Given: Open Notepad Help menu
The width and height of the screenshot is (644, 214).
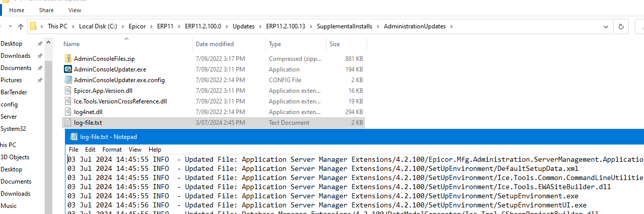Looking at the screenshot, I should pyautogui.click(x=155, y=150).
